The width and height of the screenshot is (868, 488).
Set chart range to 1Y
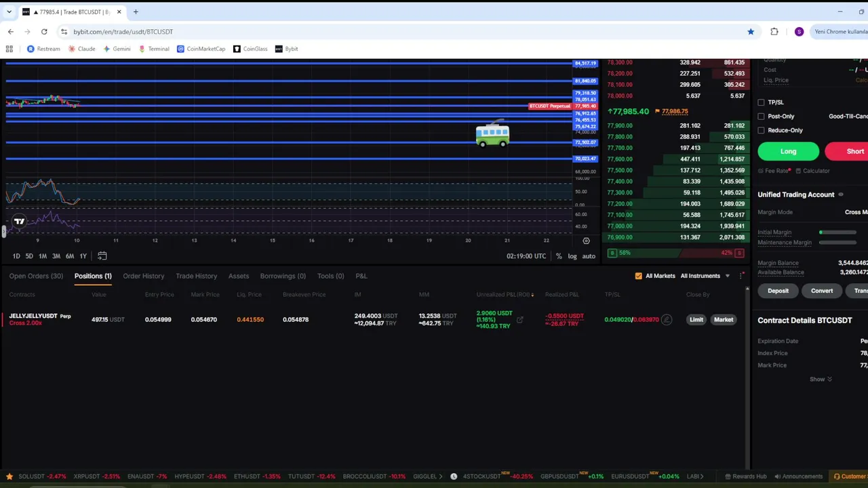pyautogui.click(x=83, y=256)
